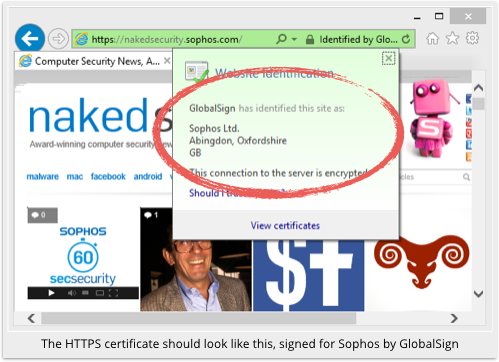Click the 1 comment badge
Screen dimensions: 499x362
151,215
